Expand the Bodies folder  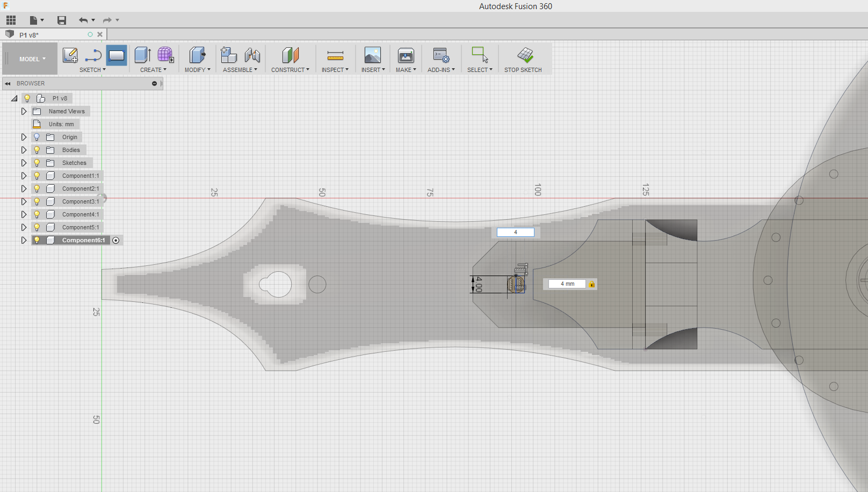coord(24,150)
